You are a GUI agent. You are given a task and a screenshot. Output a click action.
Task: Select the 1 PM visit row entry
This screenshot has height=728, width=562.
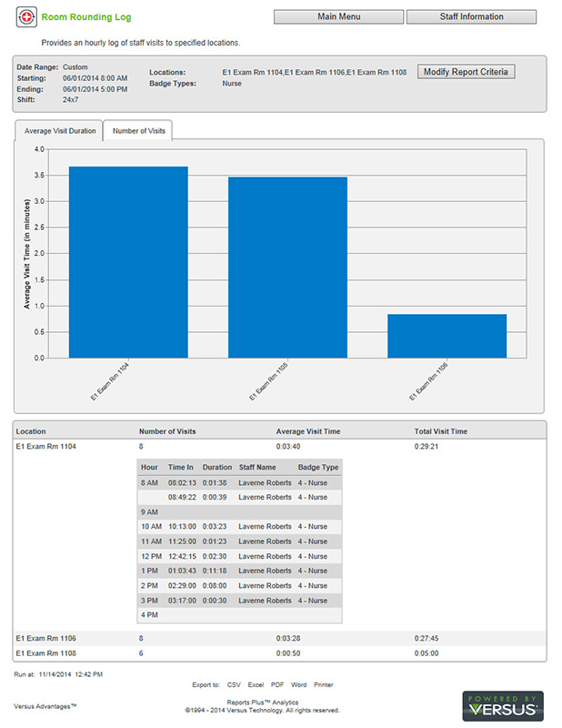239,571
